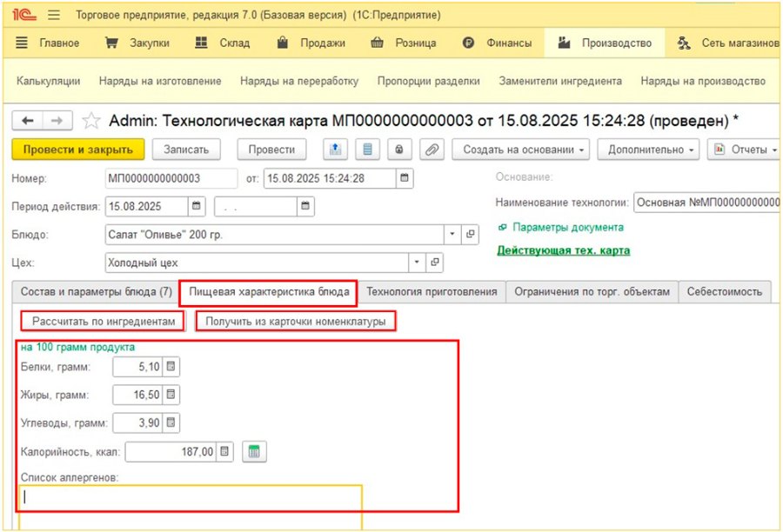Open calculator for Белки field
783x532 pixels.
tap(171, 367)
